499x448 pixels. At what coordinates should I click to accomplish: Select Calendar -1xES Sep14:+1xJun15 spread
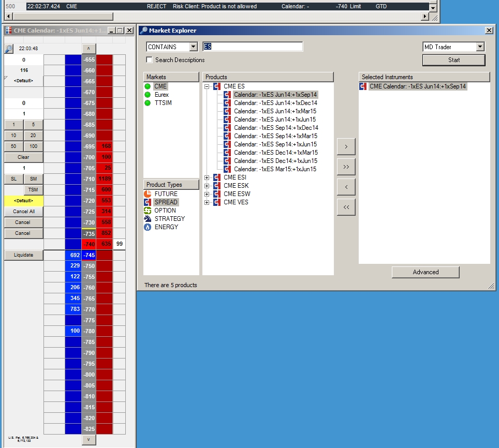point(275,144)
